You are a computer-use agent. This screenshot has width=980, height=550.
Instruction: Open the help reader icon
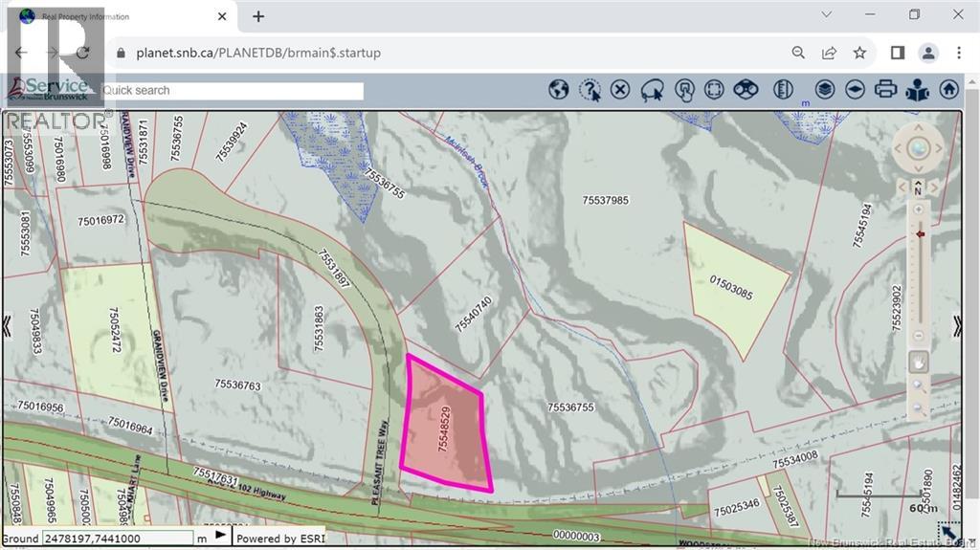[x=917, y=90]
